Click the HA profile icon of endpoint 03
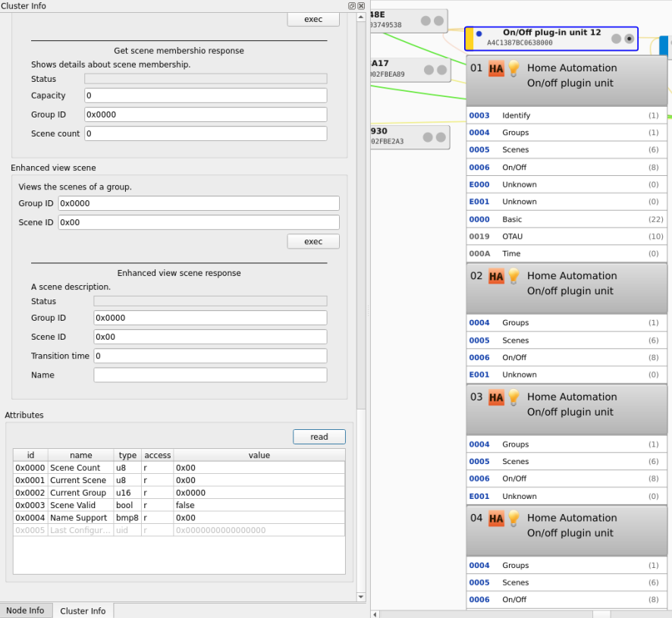This screenshot has height=618, width=672. tap(496, 397)
